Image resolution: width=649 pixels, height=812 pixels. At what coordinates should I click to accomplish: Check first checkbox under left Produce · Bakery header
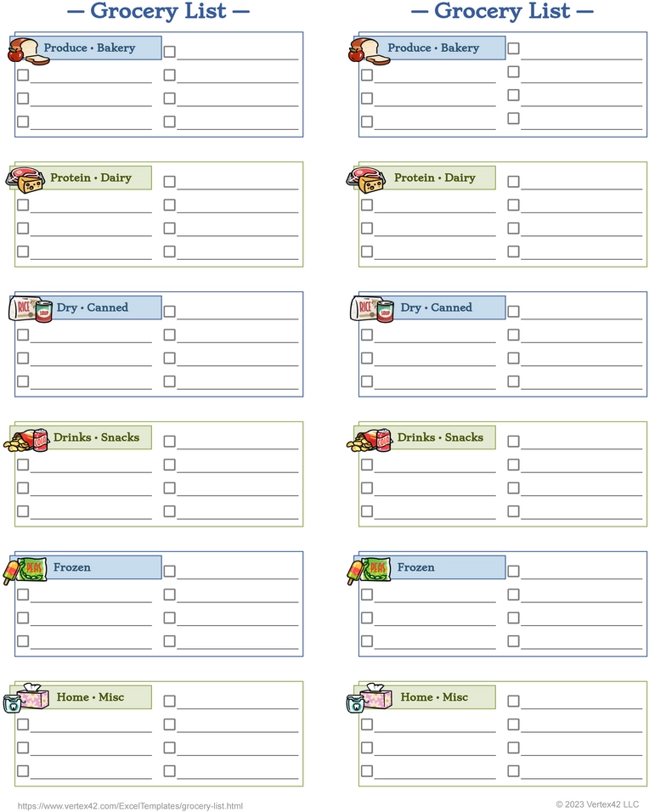pyautogui.click(x=23, y=75)
